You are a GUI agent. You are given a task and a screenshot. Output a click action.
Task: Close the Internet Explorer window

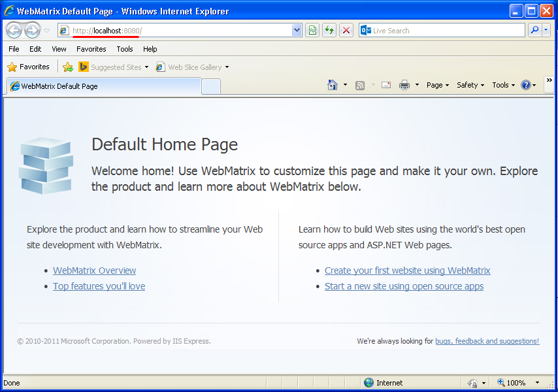[547, 11]
